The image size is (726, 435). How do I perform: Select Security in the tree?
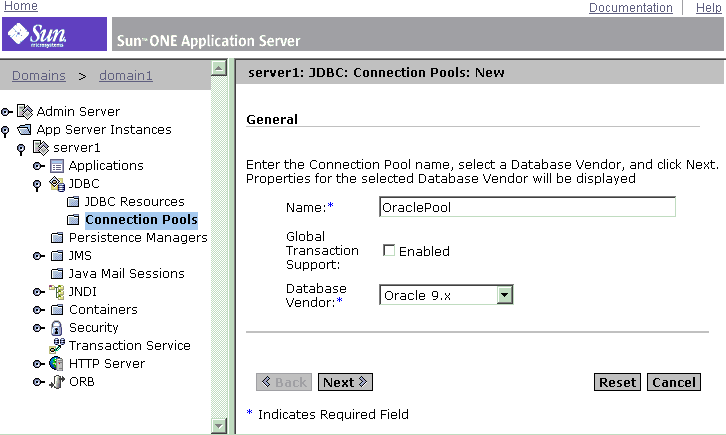pos(94,328)
